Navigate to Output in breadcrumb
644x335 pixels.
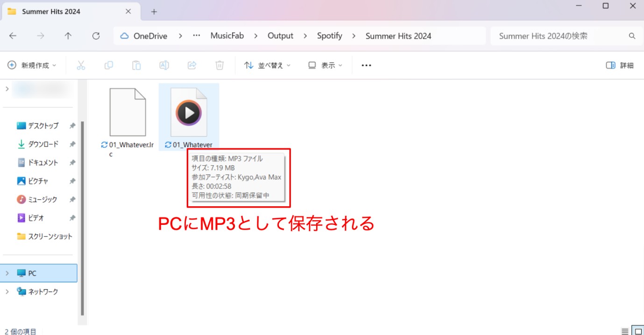pyautogui.click(x=280, y=36)
